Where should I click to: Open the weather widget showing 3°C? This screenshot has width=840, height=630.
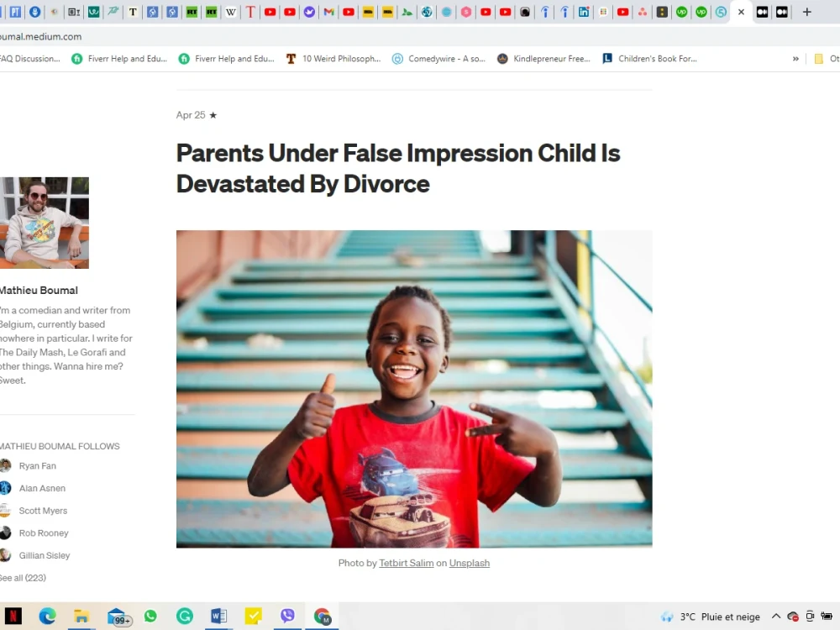coord(711,617)
